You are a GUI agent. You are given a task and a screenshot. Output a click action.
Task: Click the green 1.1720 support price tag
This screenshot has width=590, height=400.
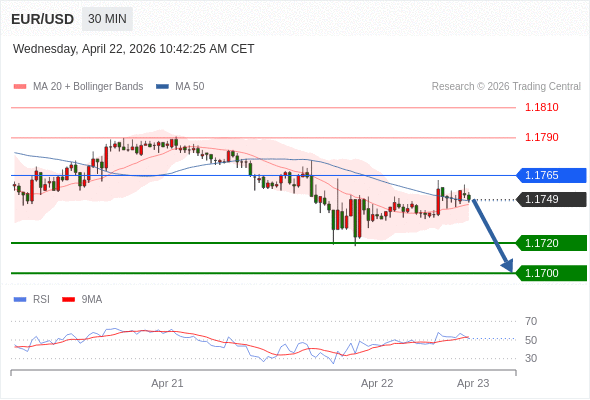(551, 243)
